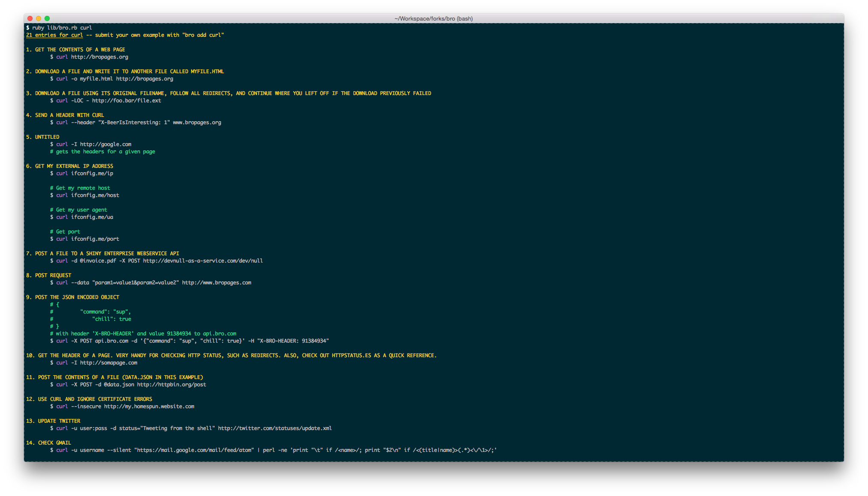
Task: Click the http://foo.bar/file.ext URL
Action: (x=126, y=101)
